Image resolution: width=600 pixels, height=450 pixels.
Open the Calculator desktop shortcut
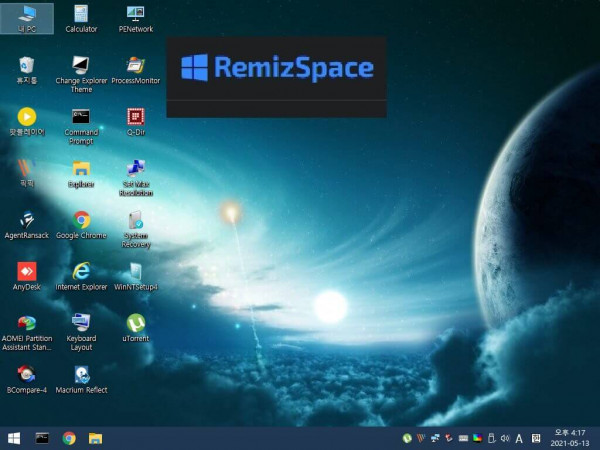[x=81, y=19]
